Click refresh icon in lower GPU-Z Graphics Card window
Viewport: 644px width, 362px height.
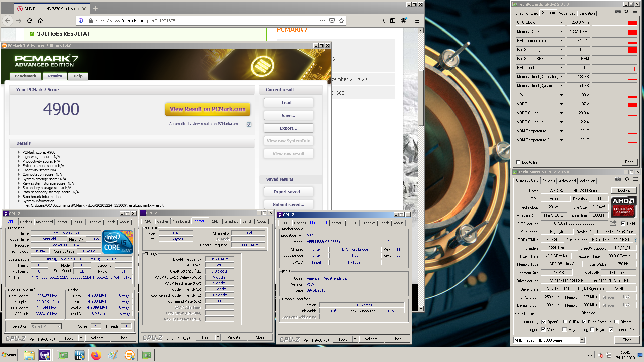click(627, 179)
